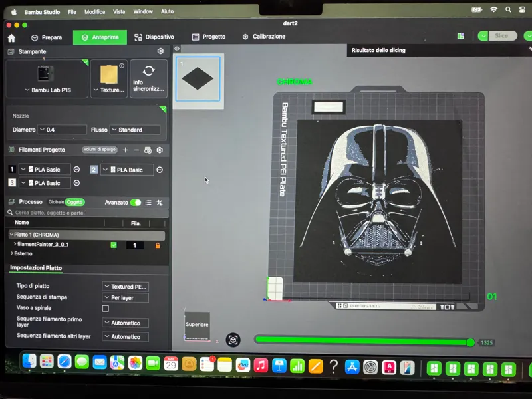The width and height of the screenshot is (532, 399).
Task: Click the layer slider handle at 1325
Action: pos(471,342)
